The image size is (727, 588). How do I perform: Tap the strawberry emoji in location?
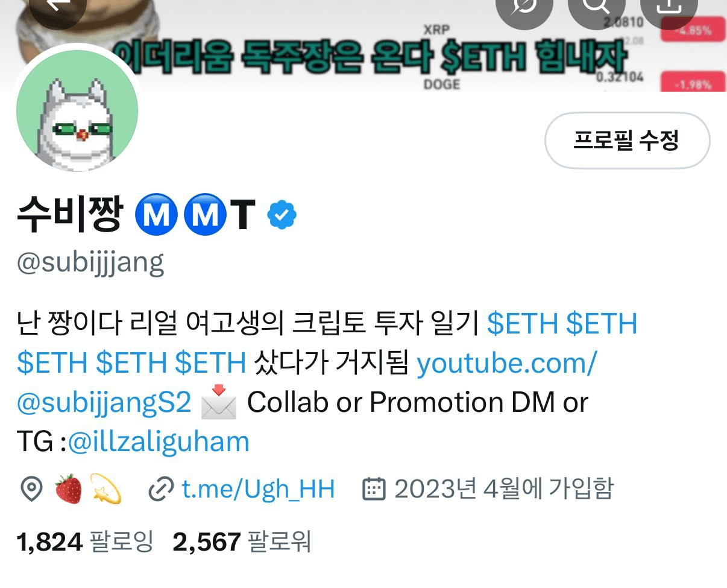(68, 488)
